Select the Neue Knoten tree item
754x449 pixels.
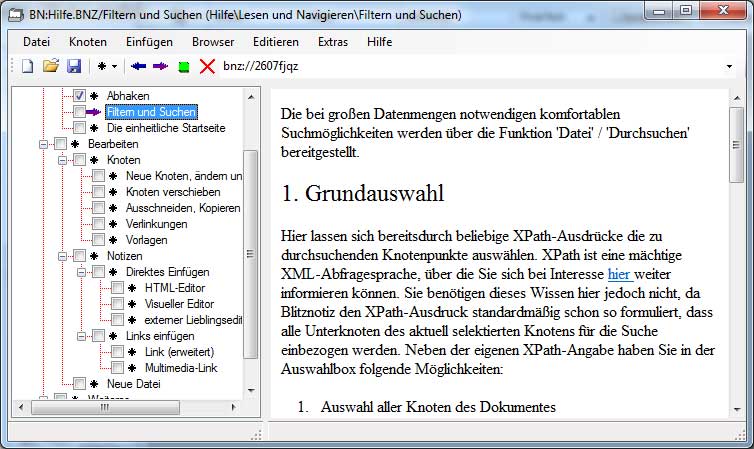[184, 176]
